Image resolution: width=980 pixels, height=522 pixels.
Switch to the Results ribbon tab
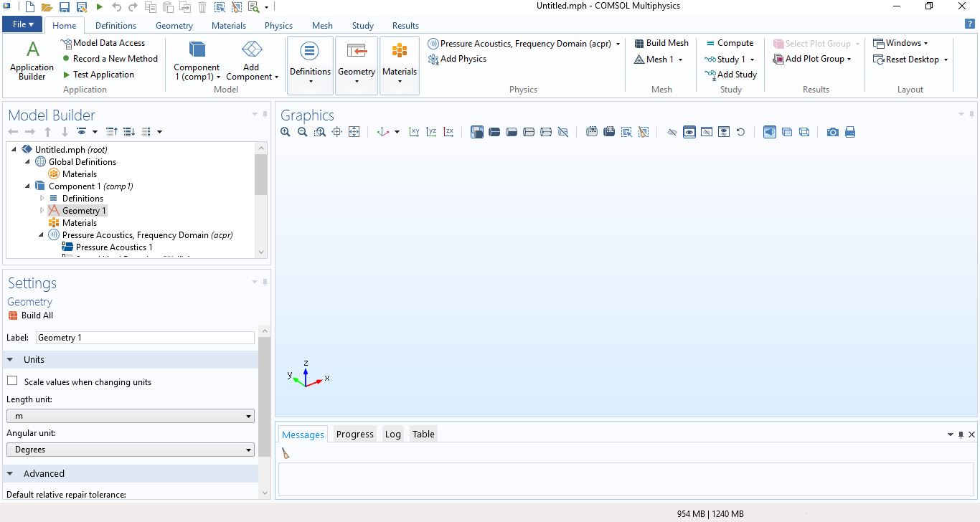point(405,25)
